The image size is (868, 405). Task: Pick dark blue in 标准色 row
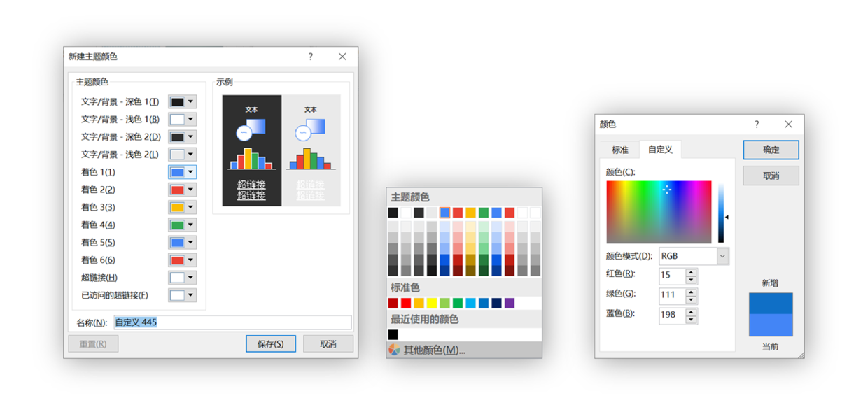click(x=496, y=303)
